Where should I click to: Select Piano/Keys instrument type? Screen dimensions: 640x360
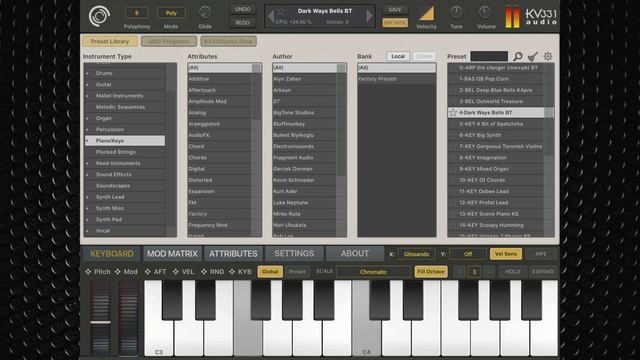tap(125, 141)
